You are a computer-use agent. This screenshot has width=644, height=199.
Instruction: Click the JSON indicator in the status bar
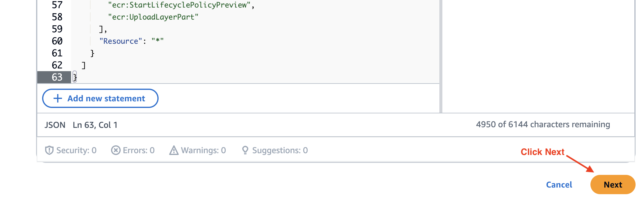[x=55, y=125]
